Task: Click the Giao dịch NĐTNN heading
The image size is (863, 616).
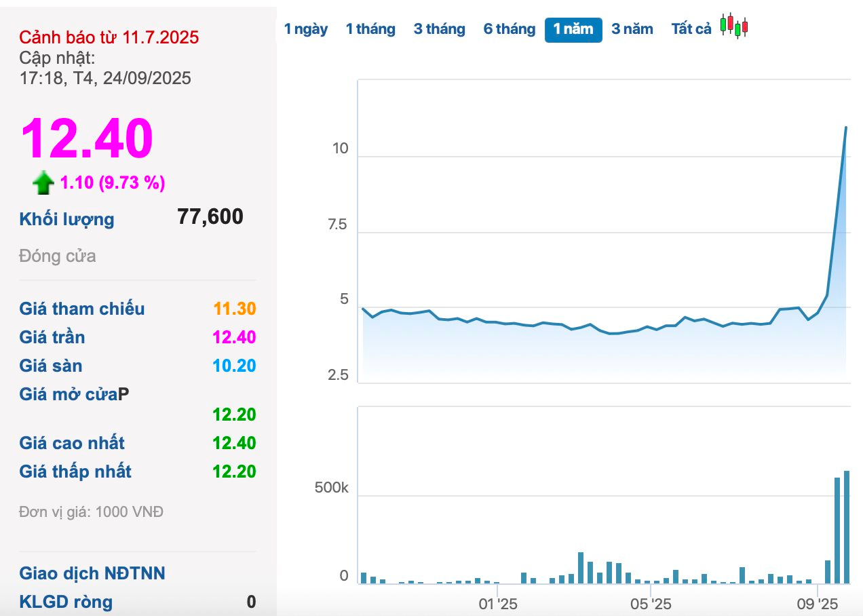Action: coord(92,574)
